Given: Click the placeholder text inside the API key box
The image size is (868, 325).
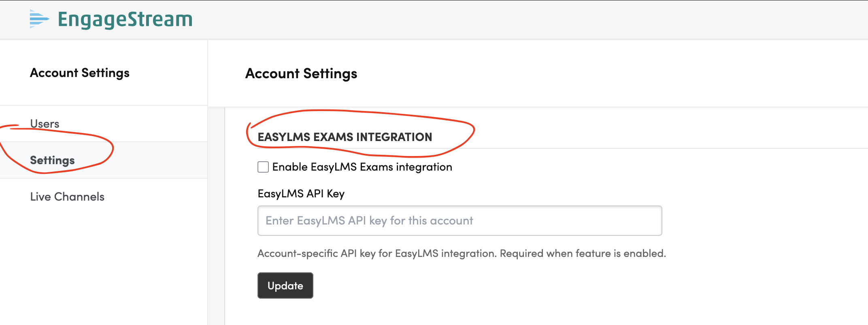Looking at the screenshot, I should 369,220.
